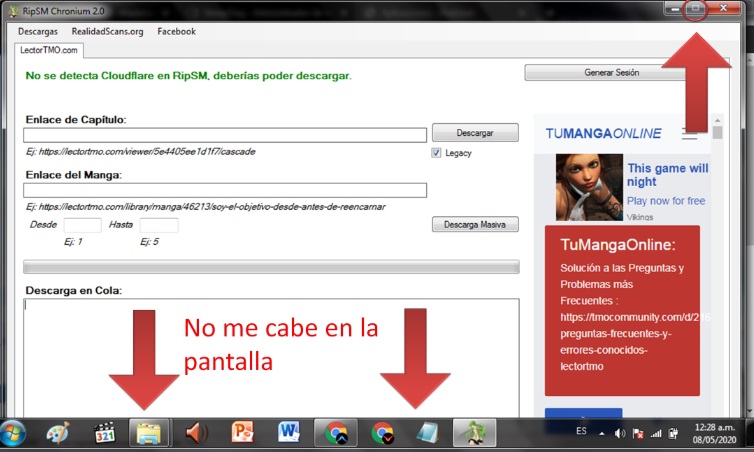The image size is (754, 452).
Task: Click the manga example URL text
Action: tap(205, 207)
